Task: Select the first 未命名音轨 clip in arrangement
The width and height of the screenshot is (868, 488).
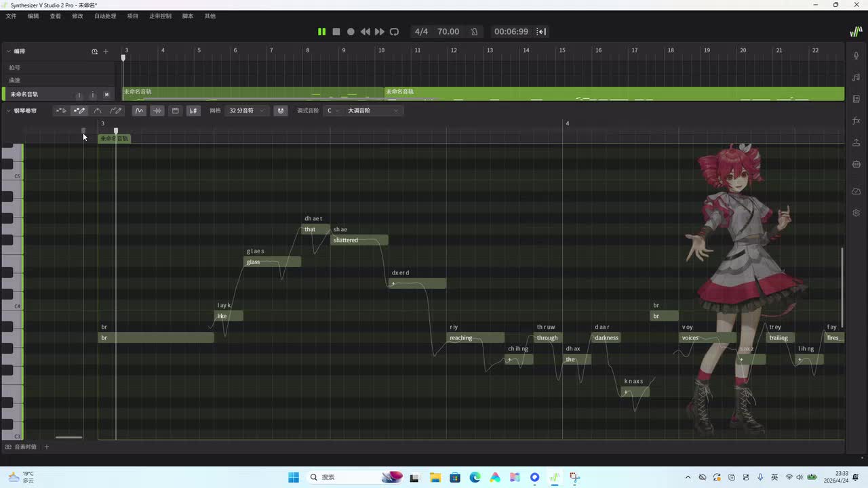Action: click(x=253, y=94)
